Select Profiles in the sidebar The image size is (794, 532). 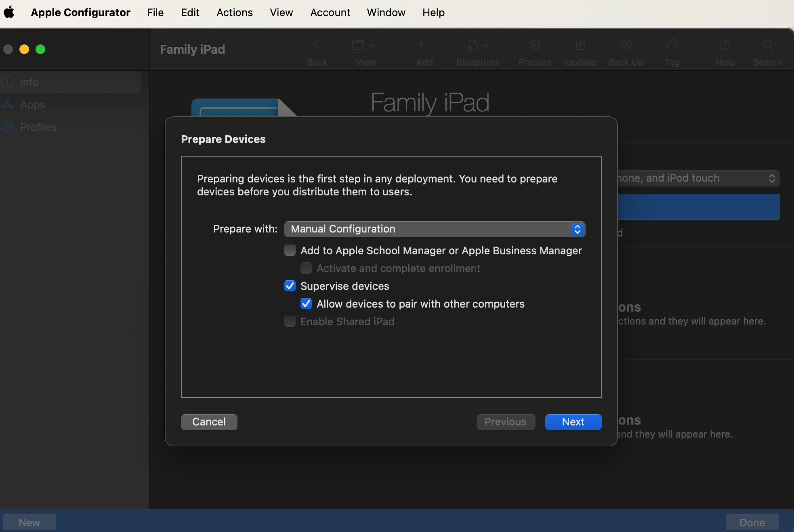[x=38, y=127]
